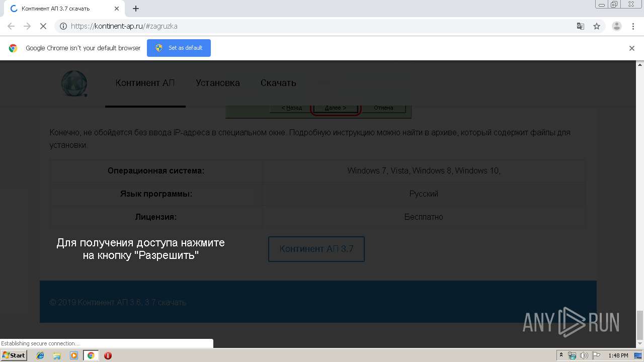
Task: Open the Chrome profile avatar
Action: click(617, 26)
